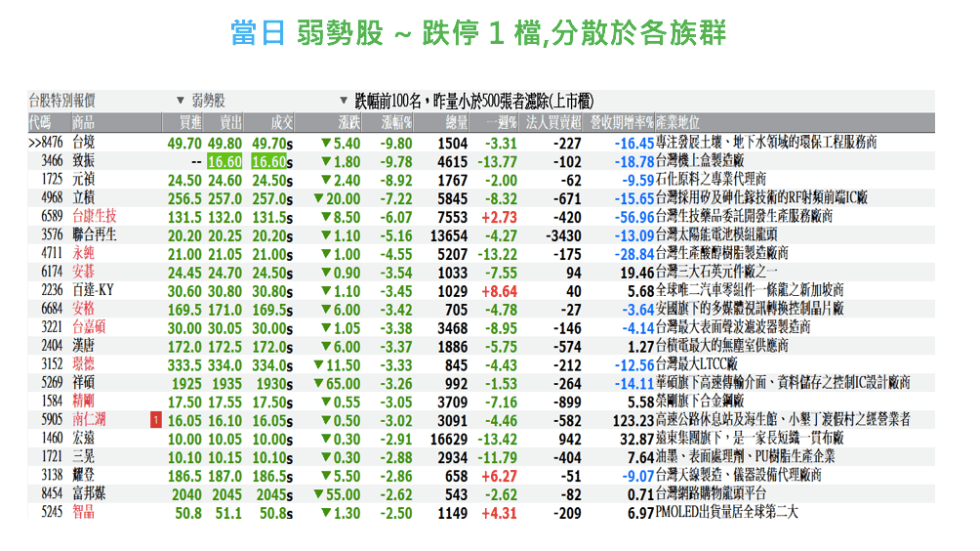Open stock 台康生技 in red text

[x=94, y=216]
